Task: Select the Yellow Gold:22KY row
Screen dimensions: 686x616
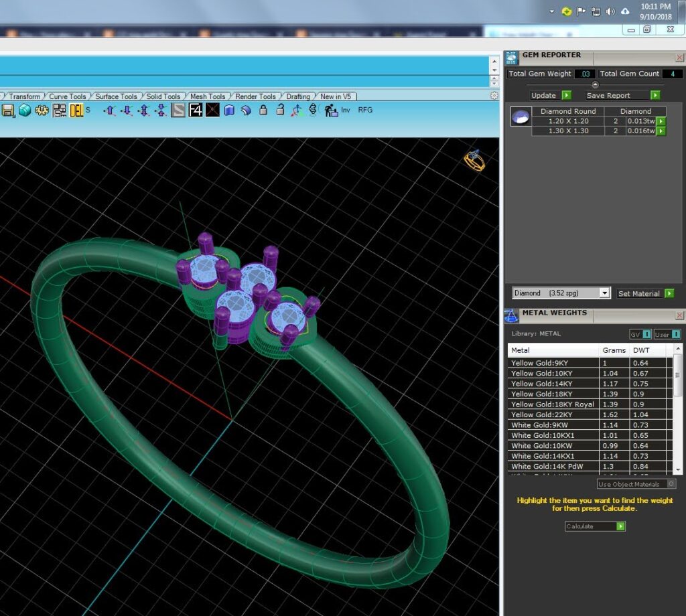Action: pos(590,414)
